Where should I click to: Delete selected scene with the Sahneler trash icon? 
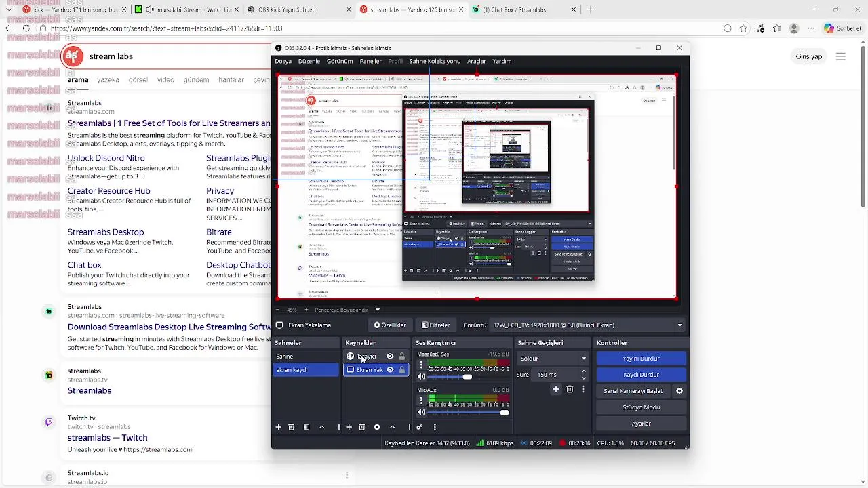[x=292, y=427]
